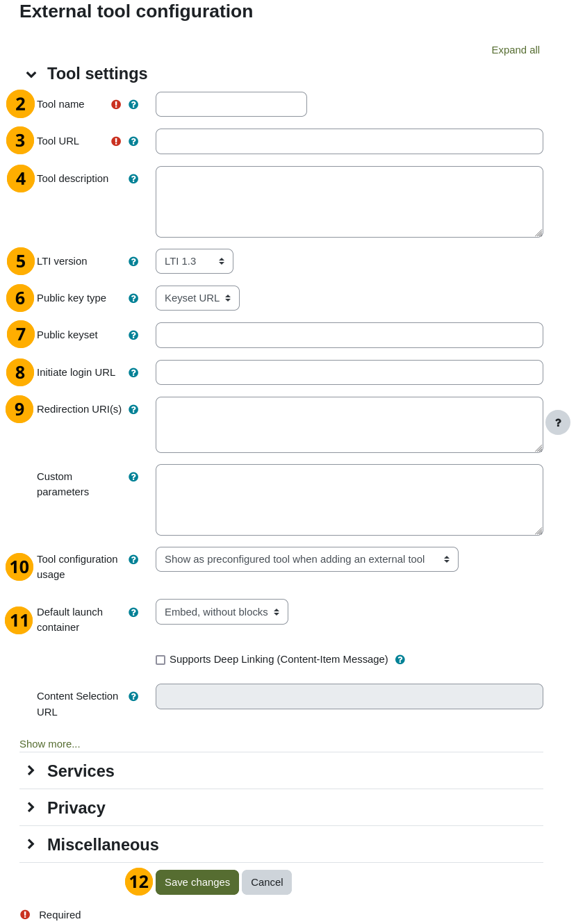
Task: Click the floating gray question mark button
Action: pyautogui.click(x=557, y=422)
